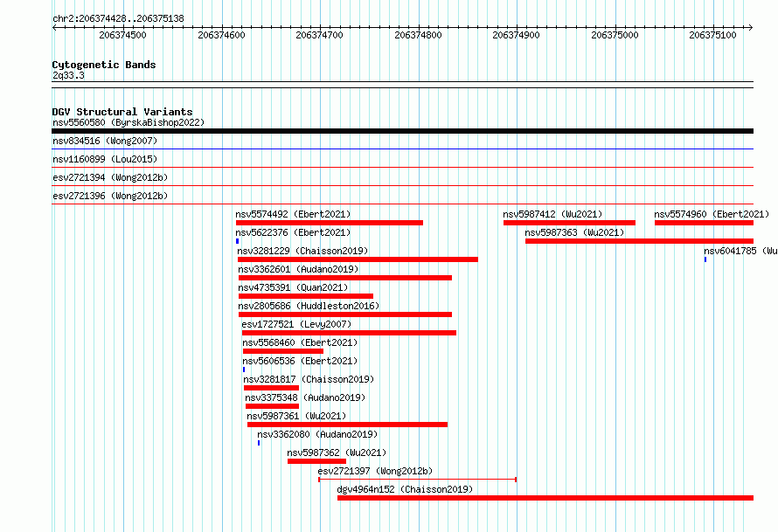The width and height of the screenshot is (778, 532).
Task: Open esv2721396 (Wong2012b) variant entry
Action: pyautogui.click(x=110, y=196)
